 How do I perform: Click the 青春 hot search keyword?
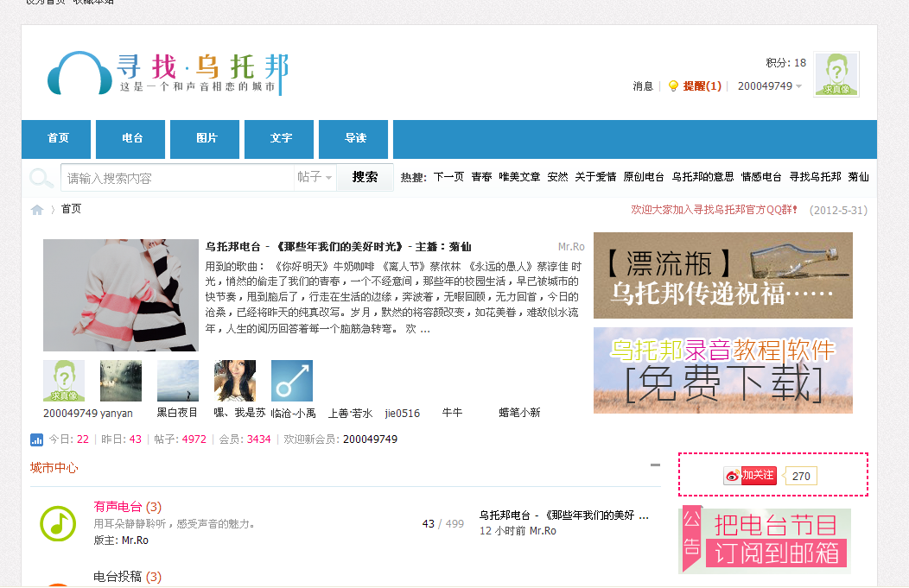[480, 176]
